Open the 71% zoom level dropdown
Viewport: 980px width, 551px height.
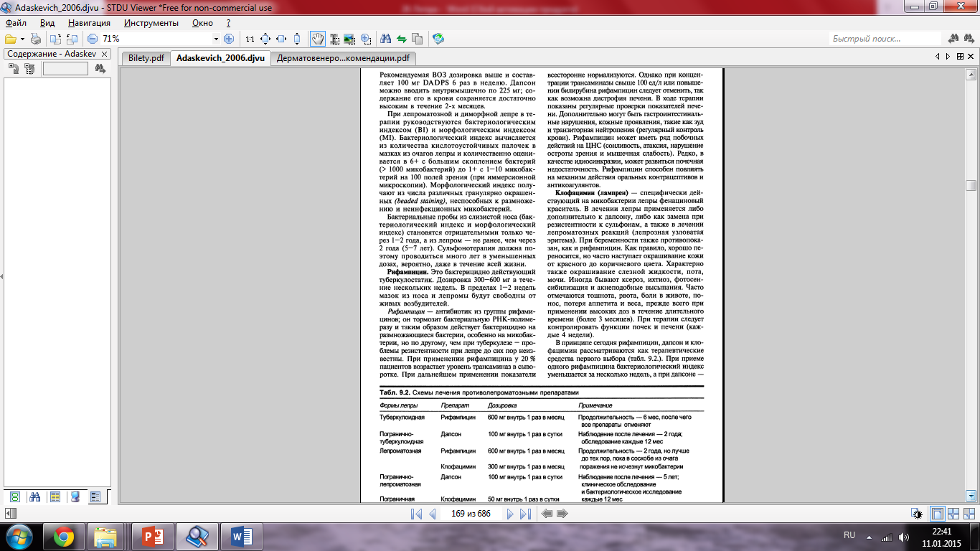[x=216, y=39]
